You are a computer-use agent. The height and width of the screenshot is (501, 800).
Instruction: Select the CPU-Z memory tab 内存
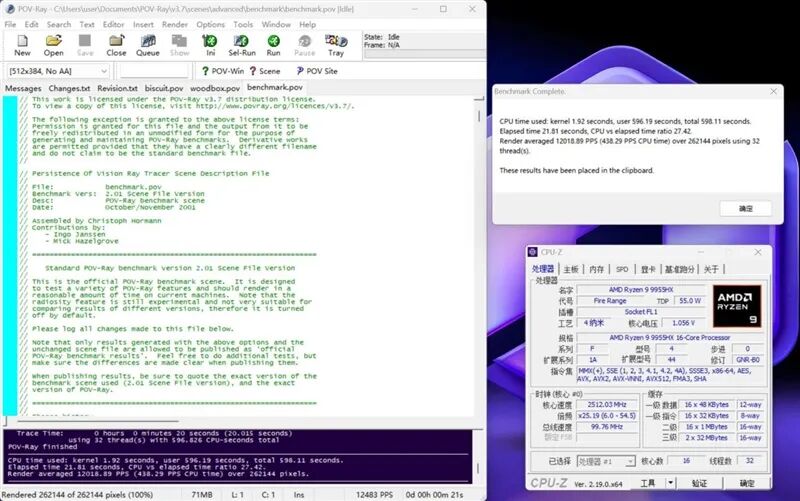tap(596, 269)
